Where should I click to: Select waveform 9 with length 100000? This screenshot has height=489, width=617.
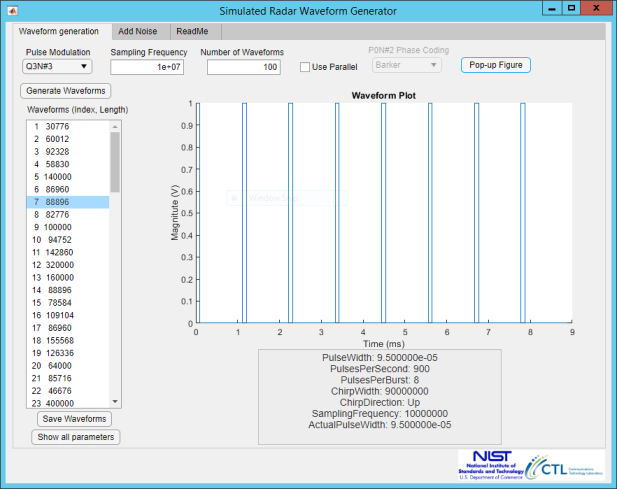(68, 227)
